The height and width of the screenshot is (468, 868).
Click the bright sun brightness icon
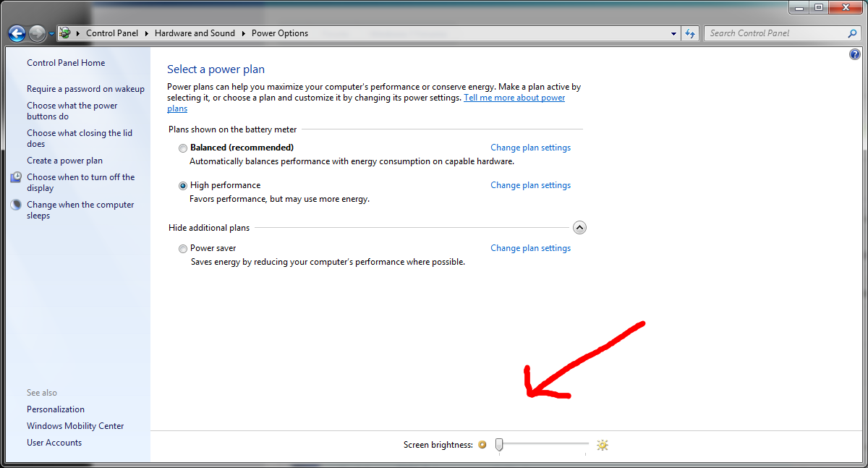click(603, 445)
